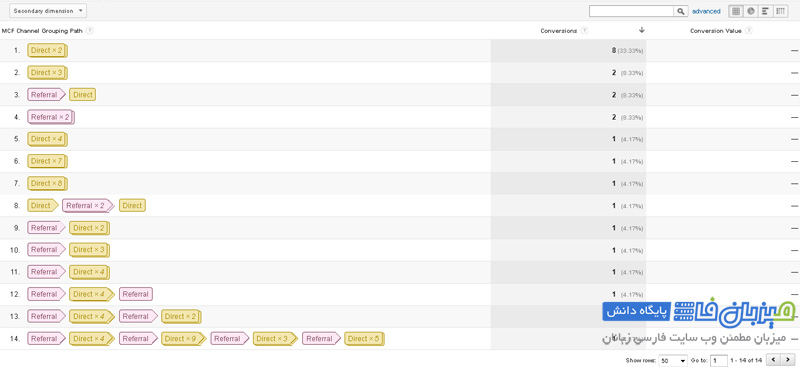
Task: Open help for MCF Channel Grouping Path
Action: (90, 31)
